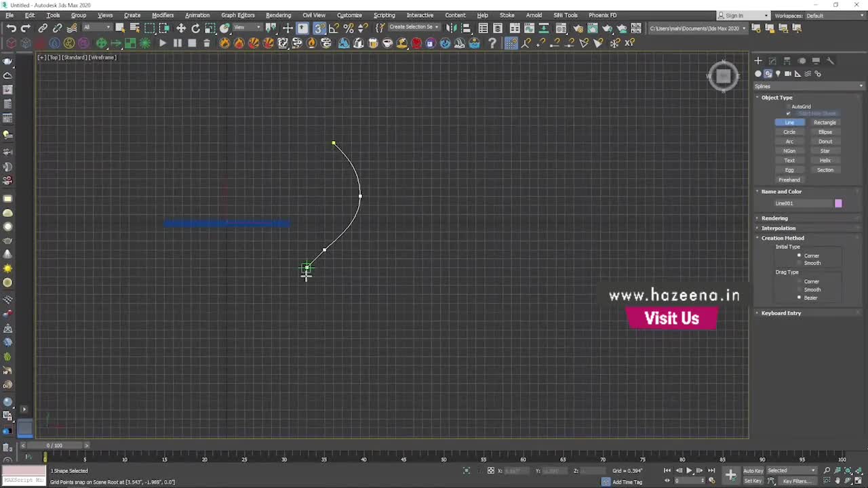The height and width of the screenshot is (488, 868).
Task: Click the Play simulation icon
Action: tap(163, 43)
